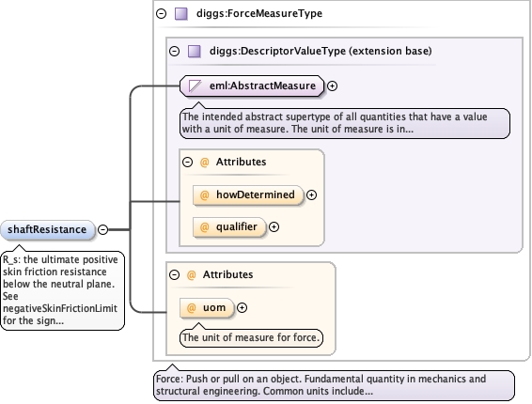
Task: Select the eml:AbstractMeasure node label
Action: (x=262, y=85)
